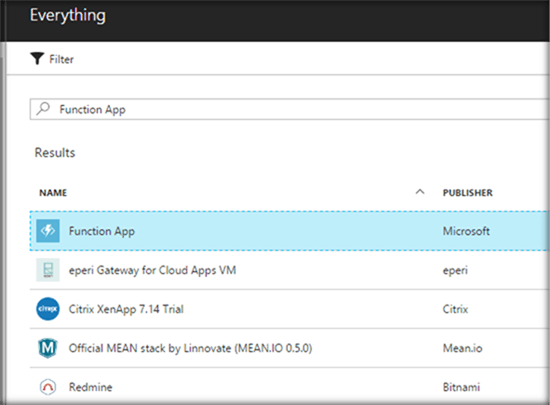The image size is (550, 405).
Task: Focus the Function App search field
Action: click(290, 109)
